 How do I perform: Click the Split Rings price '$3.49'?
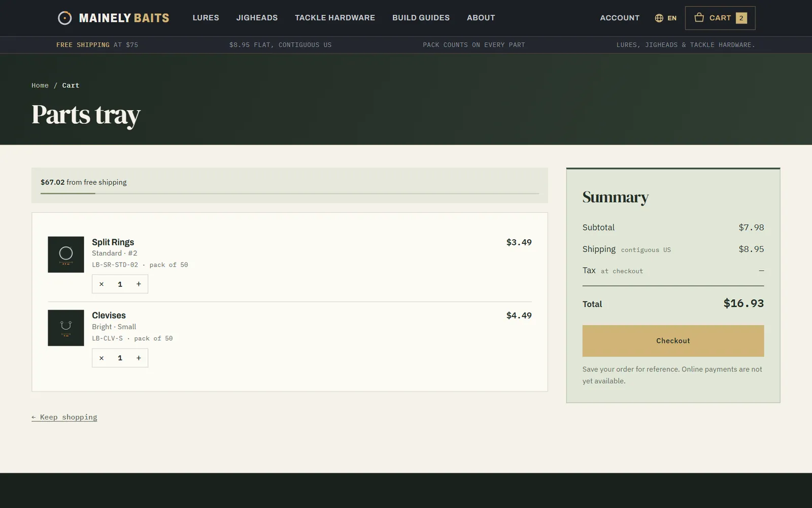pyautogui.click(x=519, y=242)
